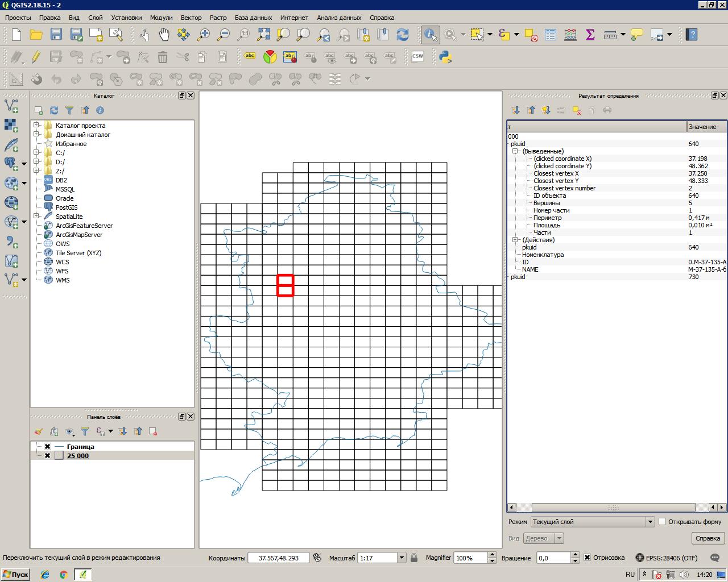
Task: Open the Масштаб scale dropdown
Action: (x=402, y=558)
